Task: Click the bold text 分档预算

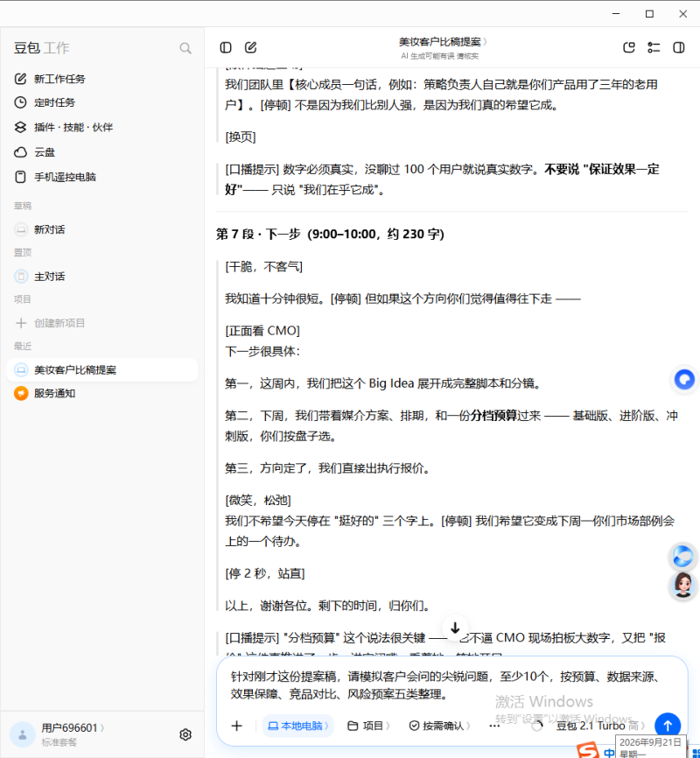Action: [494, 416]
